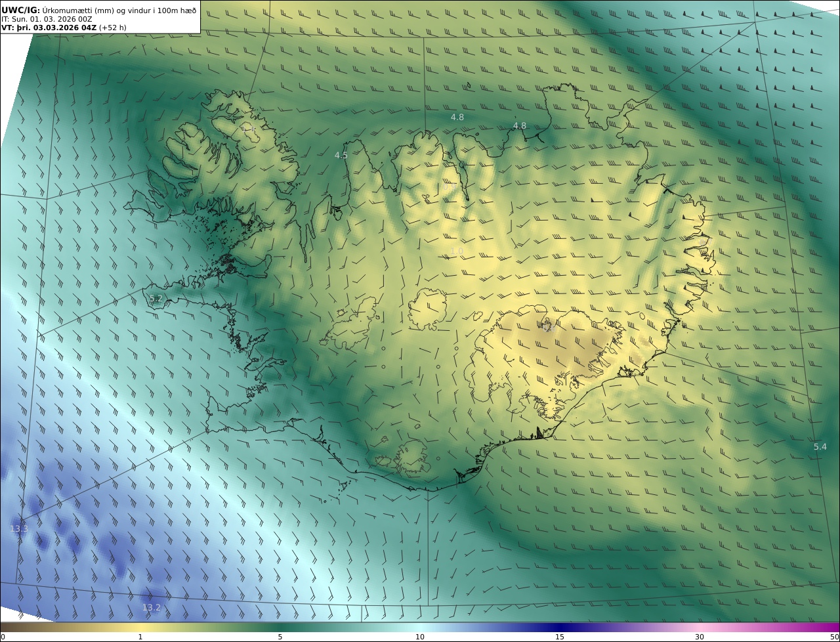This screenshot has height=642, width=840.
Task: Click the 0 label on color scale
Action: click(x=3, y=637)
